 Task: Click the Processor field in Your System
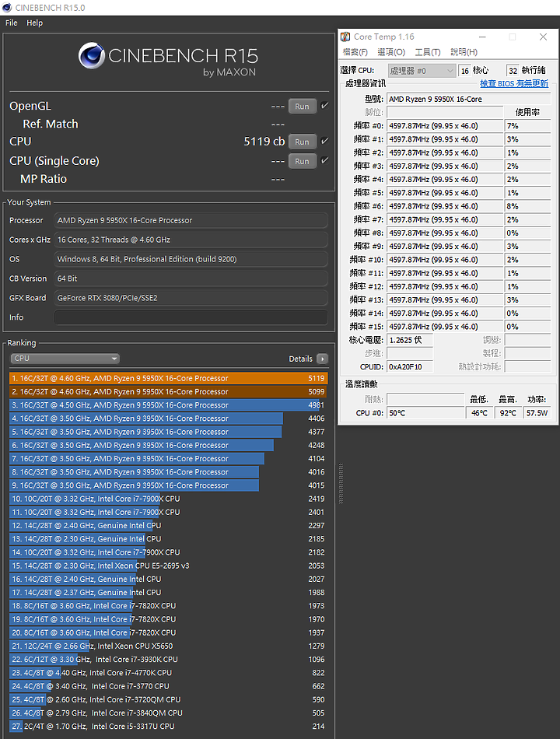point(191,220)
